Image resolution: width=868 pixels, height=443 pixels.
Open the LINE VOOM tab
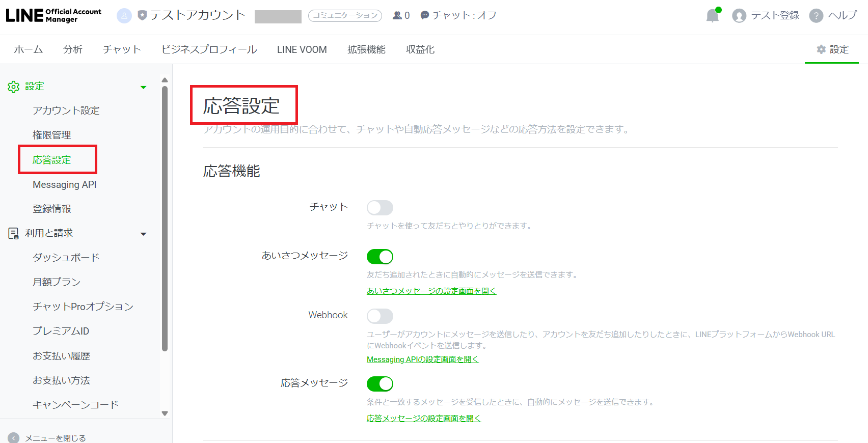302,49
